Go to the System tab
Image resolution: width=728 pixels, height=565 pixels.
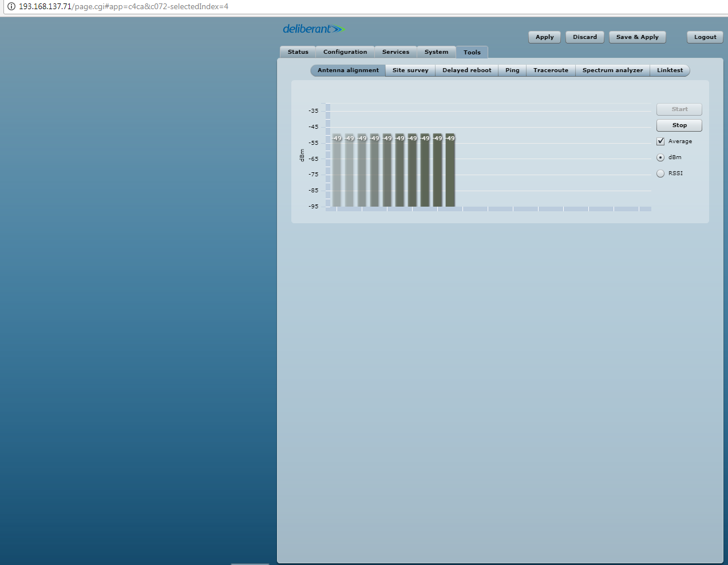tap(436, 52)
